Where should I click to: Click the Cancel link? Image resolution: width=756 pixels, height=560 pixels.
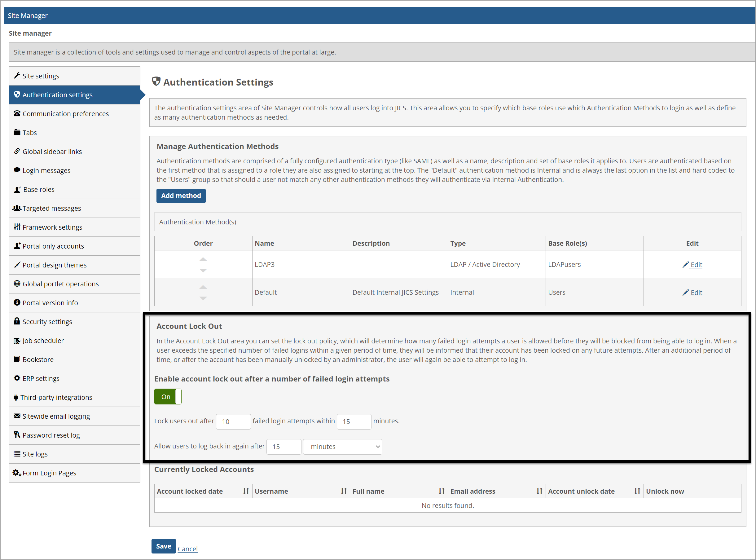187,549
